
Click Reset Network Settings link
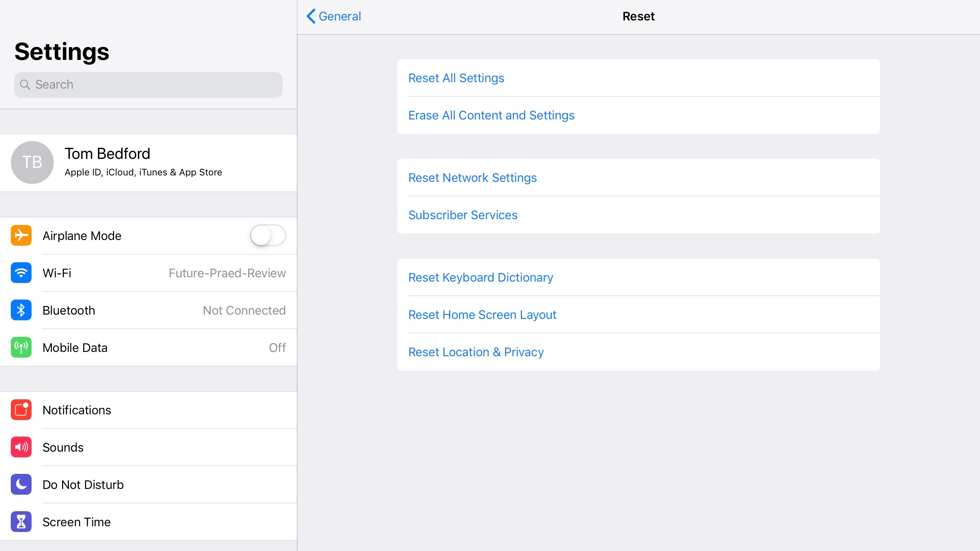[472, 177]
